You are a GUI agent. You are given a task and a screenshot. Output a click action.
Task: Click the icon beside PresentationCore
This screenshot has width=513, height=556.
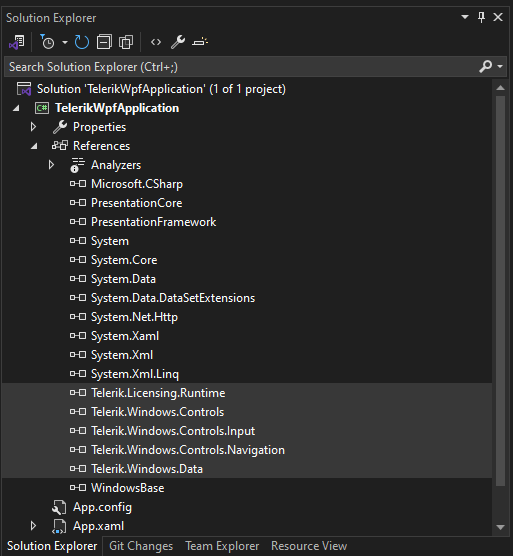78,203
